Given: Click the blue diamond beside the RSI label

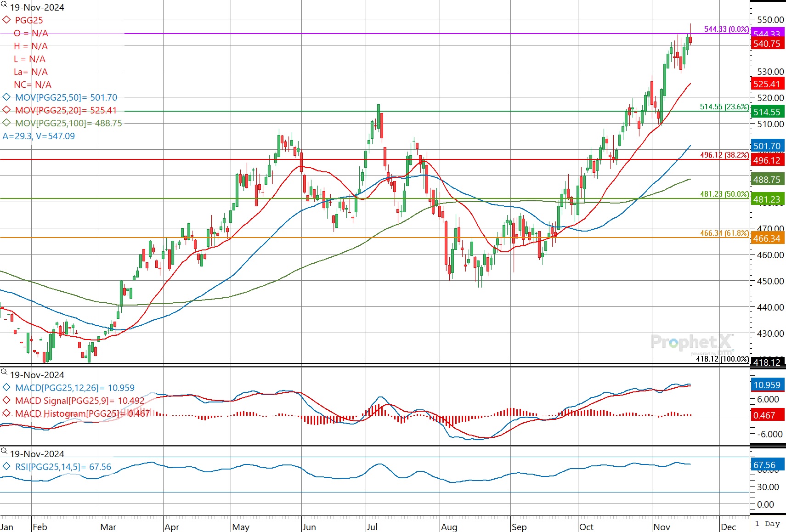Looking at the screenshot, I should [6, 466].
